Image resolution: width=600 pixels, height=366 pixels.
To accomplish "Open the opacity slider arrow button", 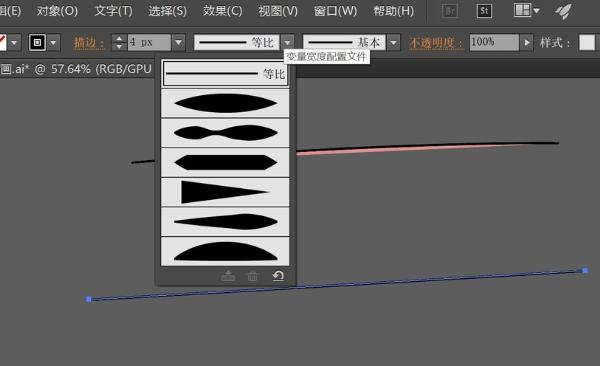I will tap(527, 42).
